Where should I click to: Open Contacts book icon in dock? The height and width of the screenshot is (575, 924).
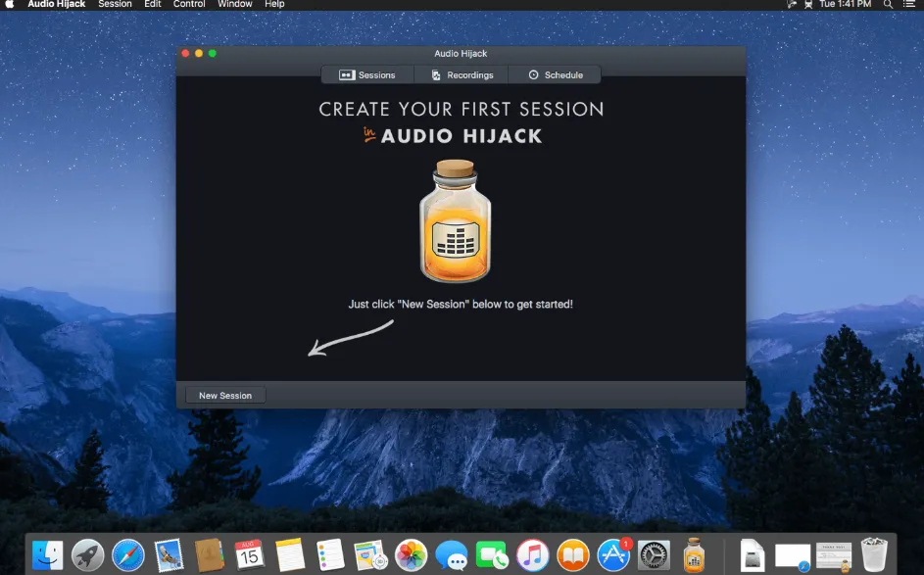(x=209, y=555)
